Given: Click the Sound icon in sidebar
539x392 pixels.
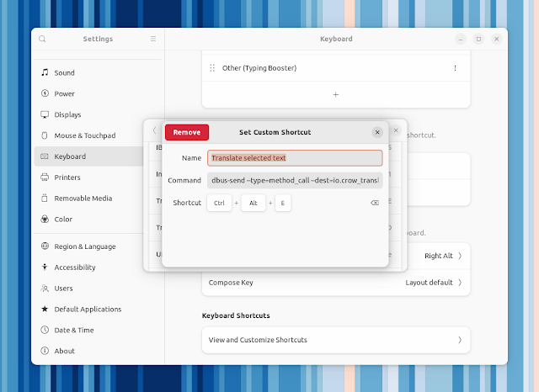Looking at the screenshot, I should coord(45,73).
